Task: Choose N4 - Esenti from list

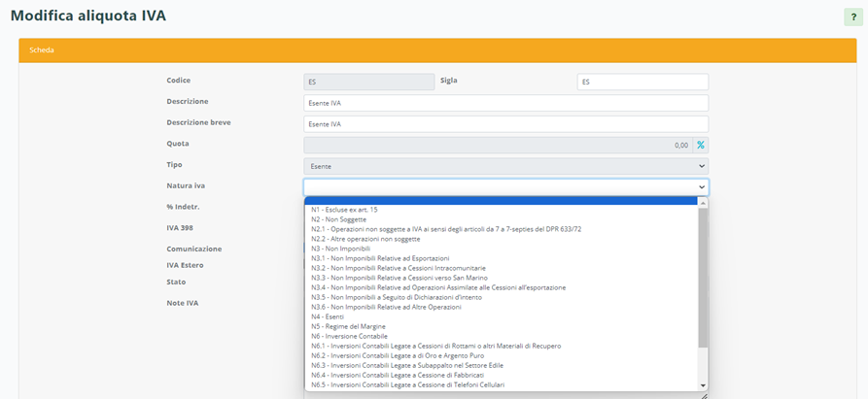Action: click(329, 316)
